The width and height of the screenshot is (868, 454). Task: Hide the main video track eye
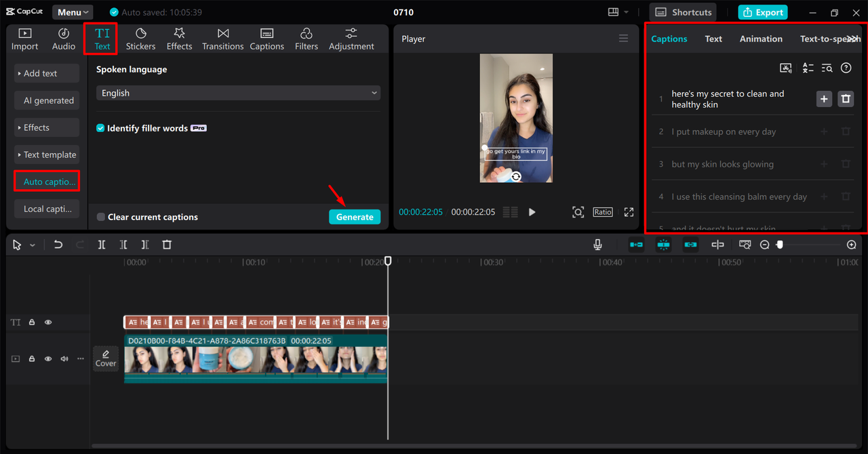point(48,358)
